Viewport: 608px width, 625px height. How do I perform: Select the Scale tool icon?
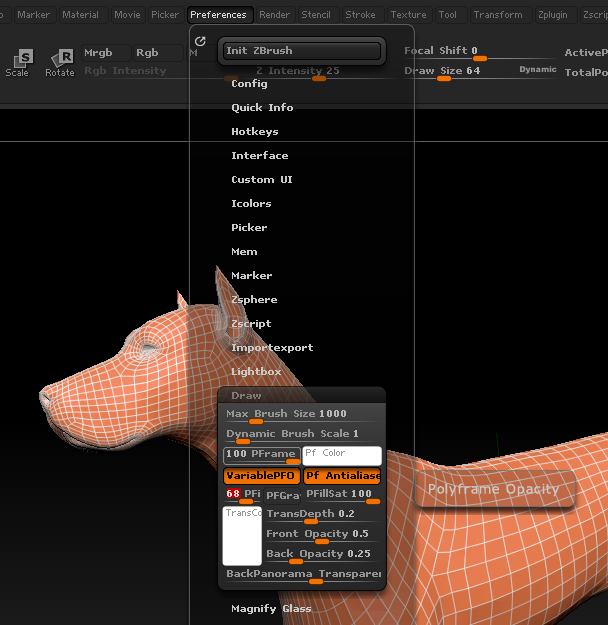(18, 63)
